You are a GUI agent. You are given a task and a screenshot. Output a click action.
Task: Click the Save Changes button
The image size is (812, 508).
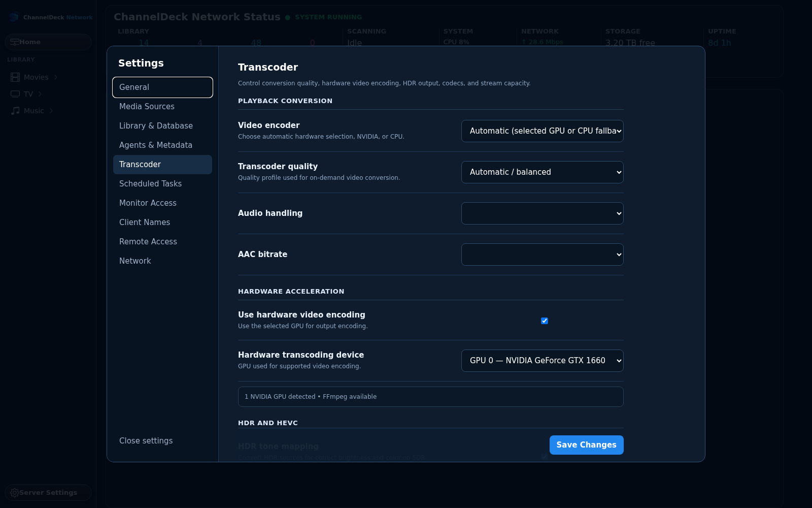587,445
